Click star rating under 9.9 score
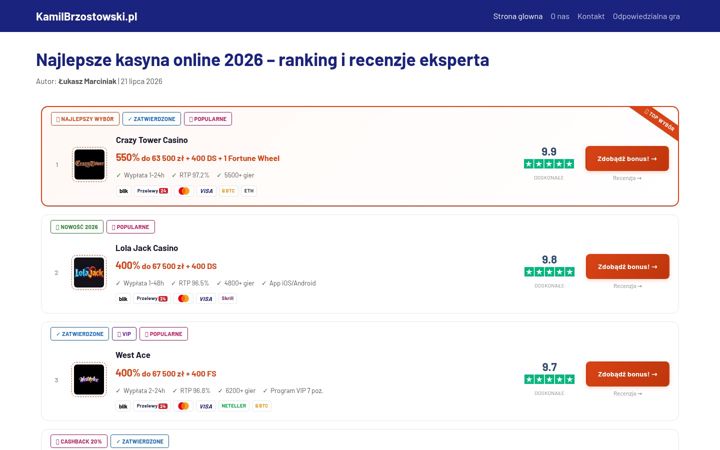This screenshot has height=450, width=720. [549, 163]
